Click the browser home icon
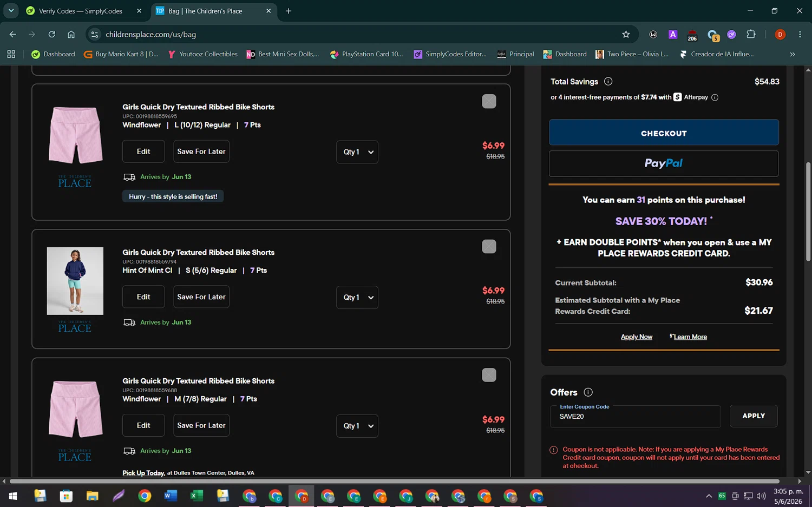The width and height of the screenshot is (812, 507). [71, 34]
